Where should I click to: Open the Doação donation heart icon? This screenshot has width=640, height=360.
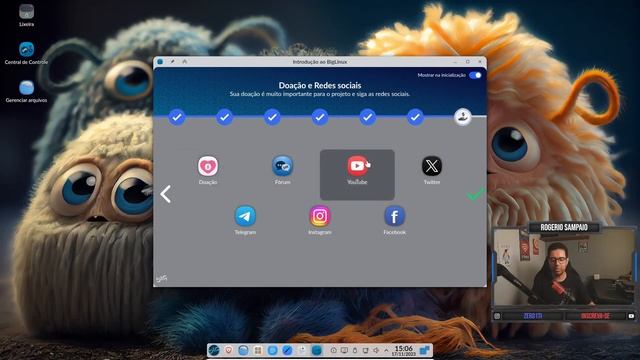pyautogui.click(x=208, y=166)
